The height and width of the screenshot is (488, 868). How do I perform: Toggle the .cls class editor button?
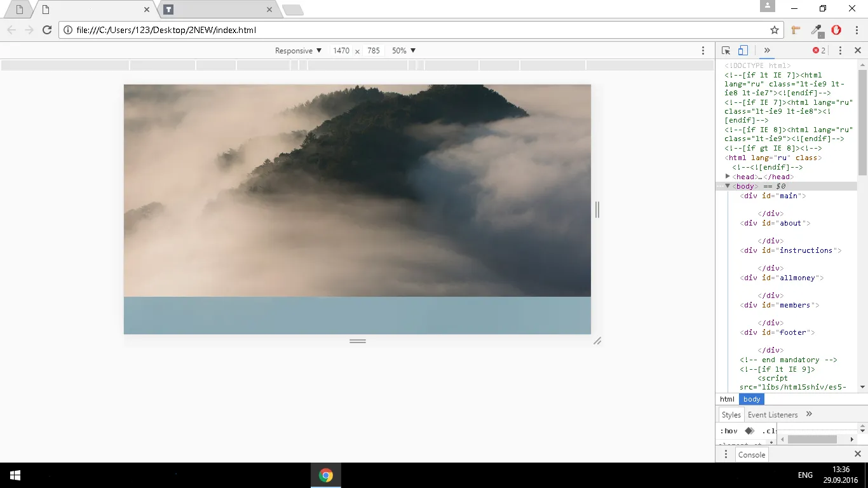[770, 431]
